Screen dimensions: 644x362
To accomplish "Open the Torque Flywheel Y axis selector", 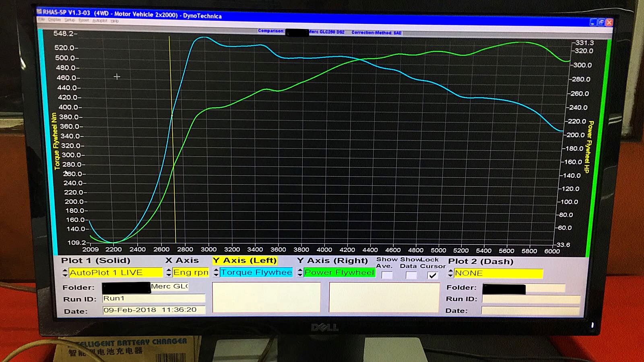I will [x=256, y=272].
